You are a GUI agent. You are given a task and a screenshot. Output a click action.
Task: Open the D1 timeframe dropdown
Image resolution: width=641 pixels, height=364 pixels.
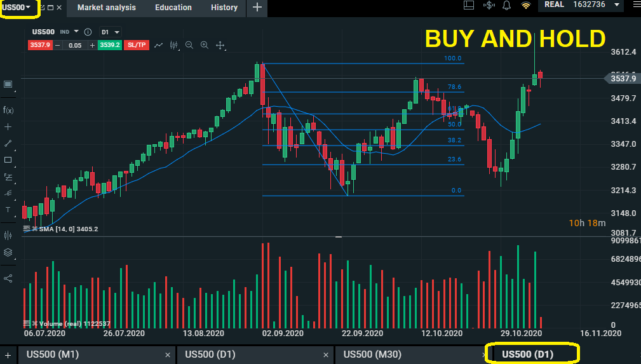coord(111,32)
